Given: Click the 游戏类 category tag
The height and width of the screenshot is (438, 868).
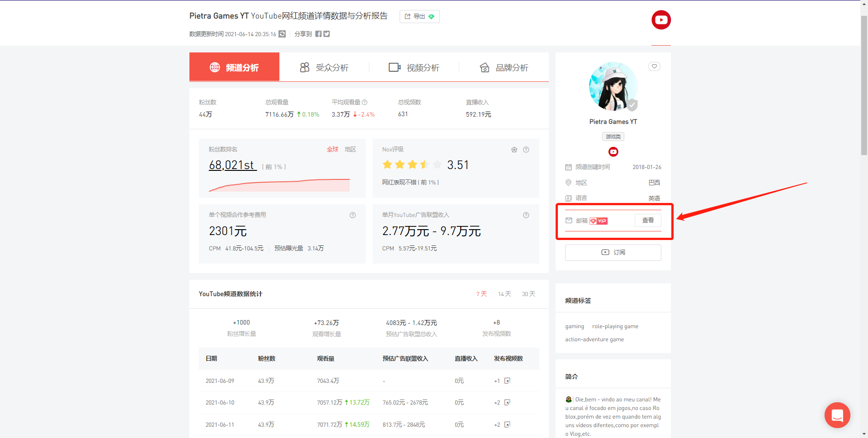Looking at the screenshot, I should pyautogui.click(x=613, y=137).
